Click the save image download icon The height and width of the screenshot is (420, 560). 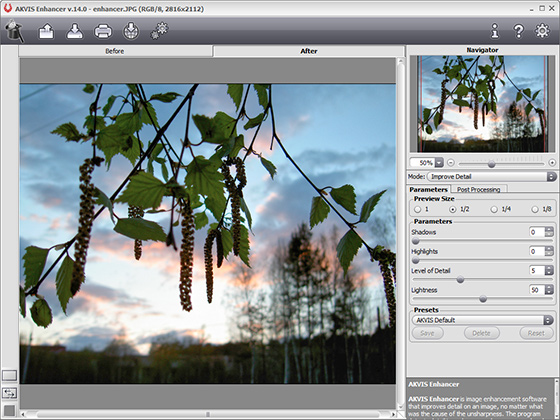click(75, 31)
